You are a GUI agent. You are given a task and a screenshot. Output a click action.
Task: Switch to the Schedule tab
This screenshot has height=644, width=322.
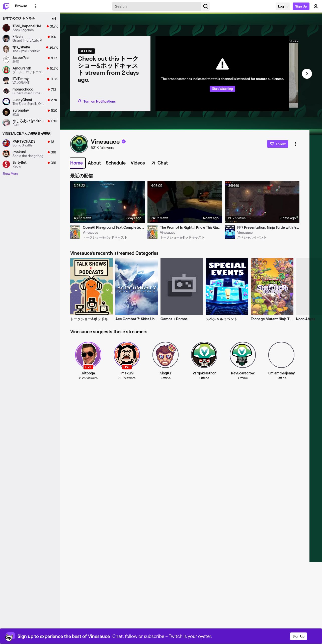coord(116,163)
